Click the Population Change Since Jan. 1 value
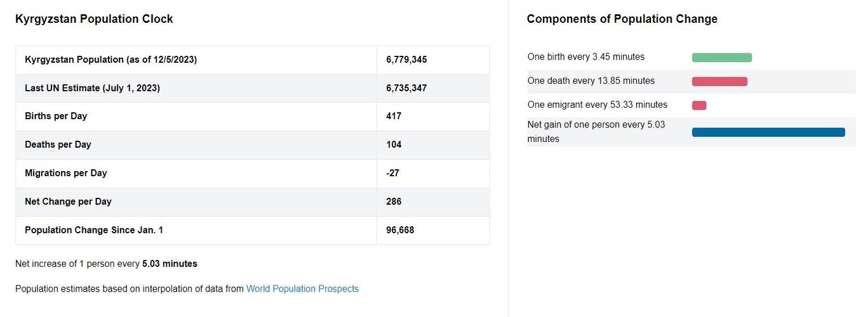This screenshot has height=317, width=868. [x=400, y=230]
